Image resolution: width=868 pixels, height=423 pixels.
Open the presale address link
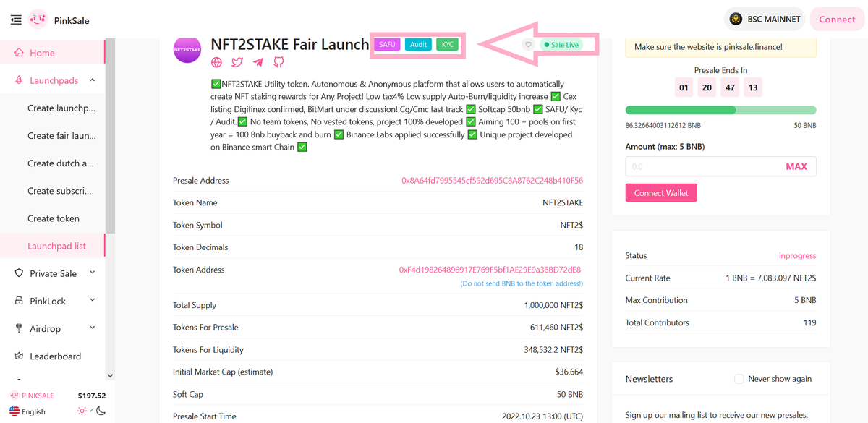492,180
